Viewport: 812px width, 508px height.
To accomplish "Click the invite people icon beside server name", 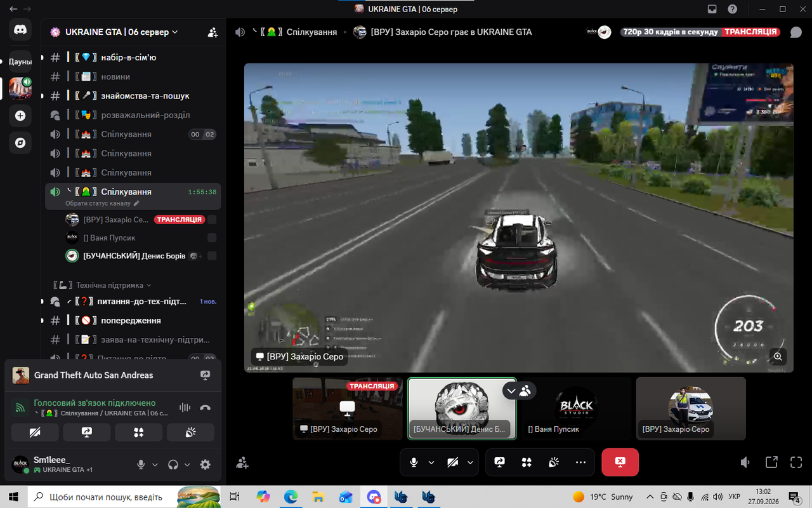I will [x=213, y=32].
